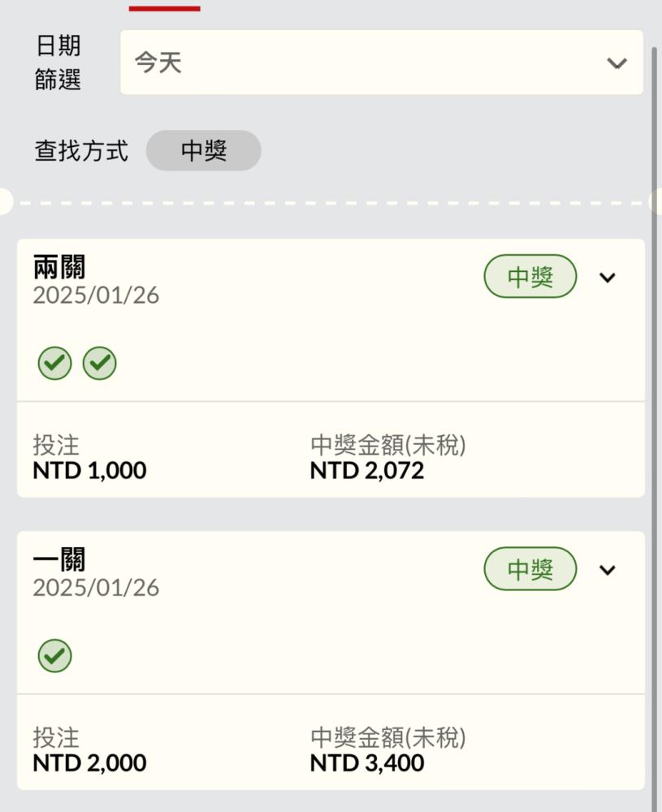
Task: Open the 日期篩選 dropdown showing 今天
Action: pyautogui.click(x=382, y=63)
